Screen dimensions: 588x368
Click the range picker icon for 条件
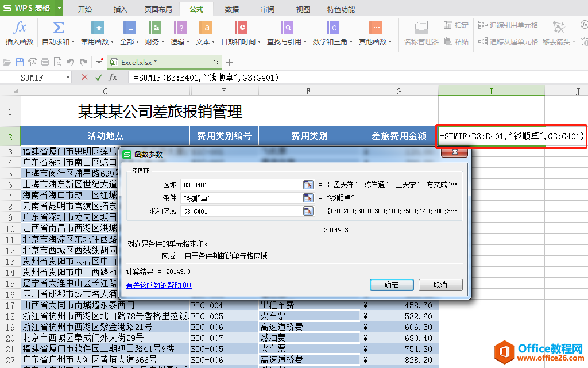308,198
